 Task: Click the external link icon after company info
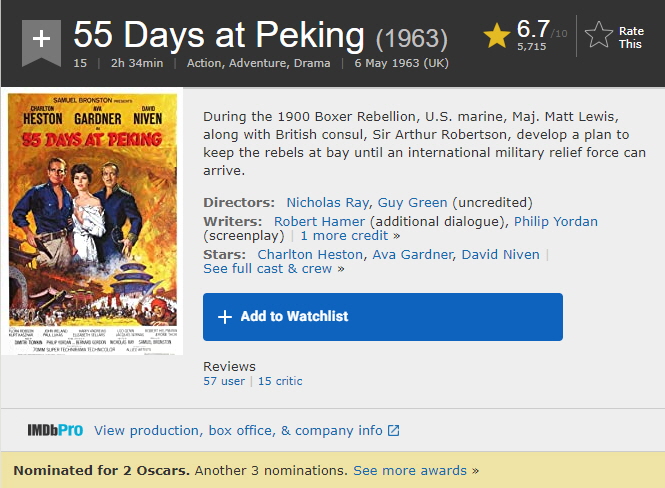(x=394, y=431)
